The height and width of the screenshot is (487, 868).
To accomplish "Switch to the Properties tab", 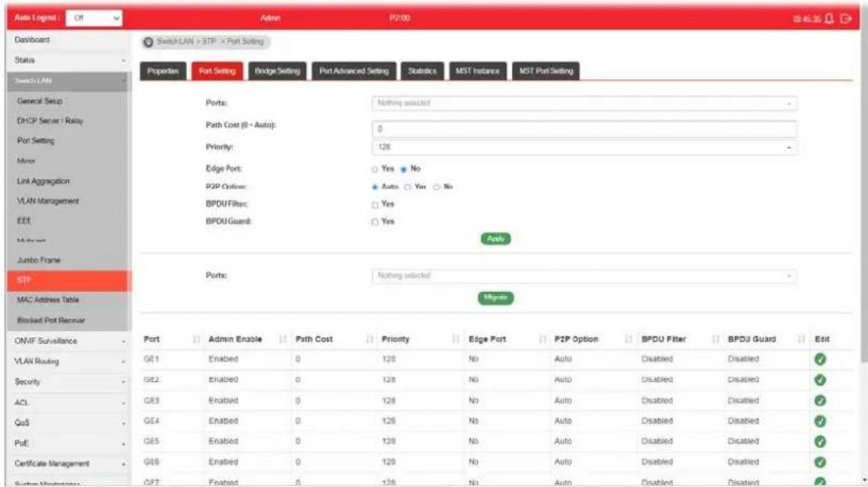I will click(x=162, y=71).
